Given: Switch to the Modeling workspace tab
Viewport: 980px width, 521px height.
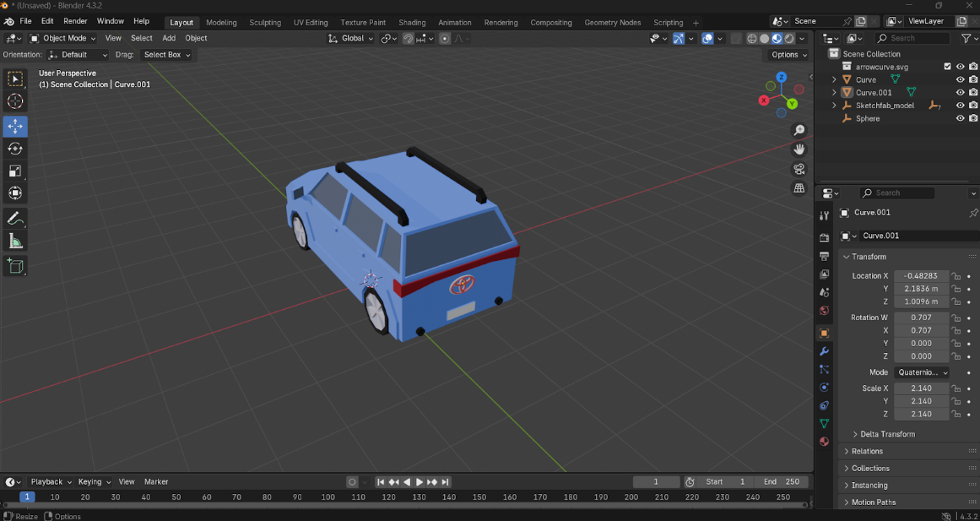Looking at the screenshot, I should [221, 23].
